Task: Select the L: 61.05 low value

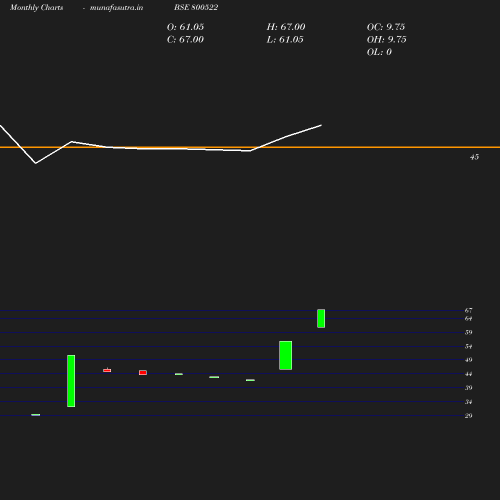Action: point(285,39)
